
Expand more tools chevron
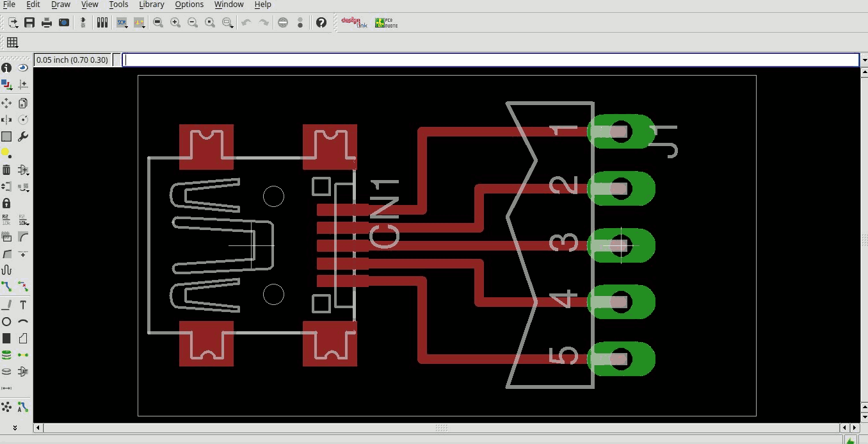[x=15, y=427]
